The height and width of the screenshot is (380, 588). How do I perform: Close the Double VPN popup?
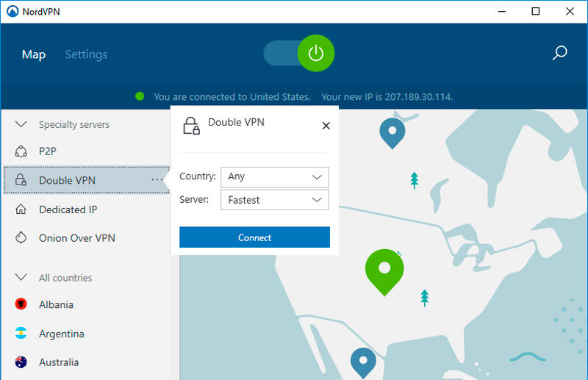point(326,126)
